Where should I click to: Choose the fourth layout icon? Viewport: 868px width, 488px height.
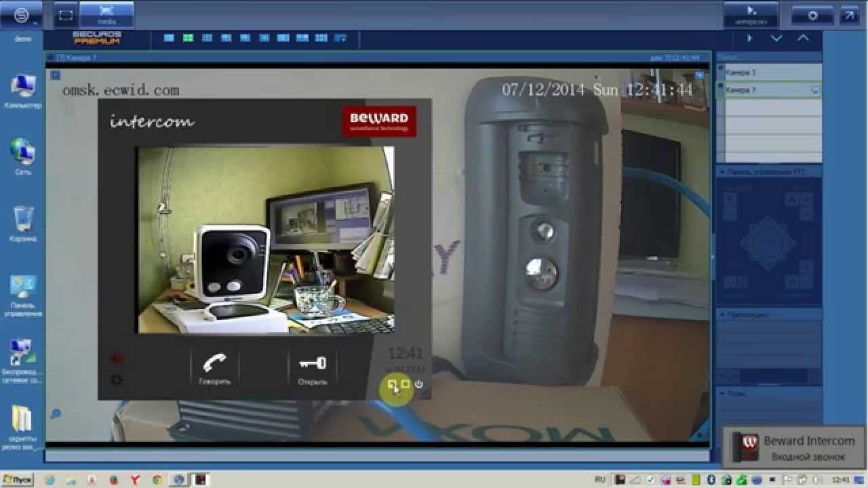coord(226,38)
